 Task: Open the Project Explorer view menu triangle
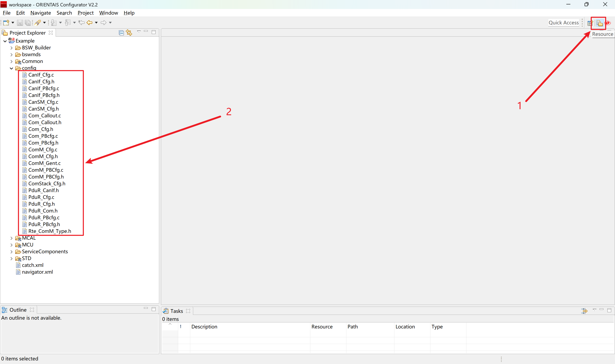click(x=139, y=31)
